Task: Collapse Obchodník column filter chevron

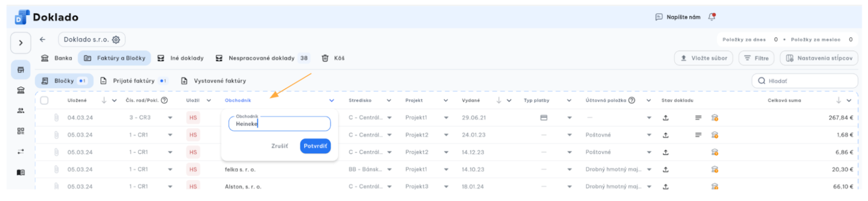Action: click(x=331, y=100)
